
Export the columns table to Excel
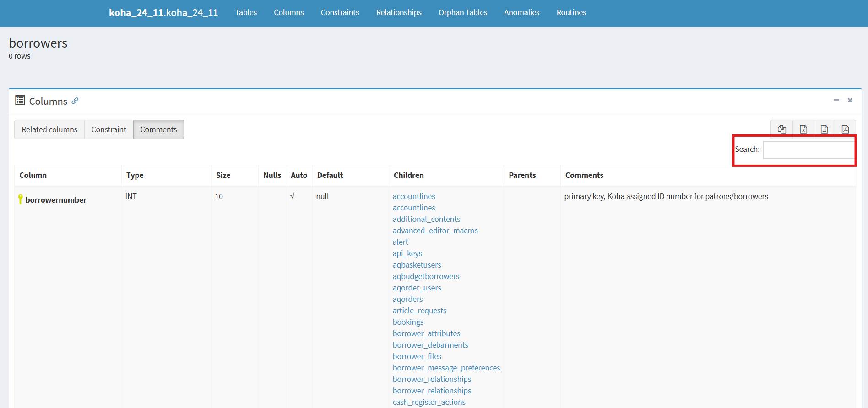(803, 129)
